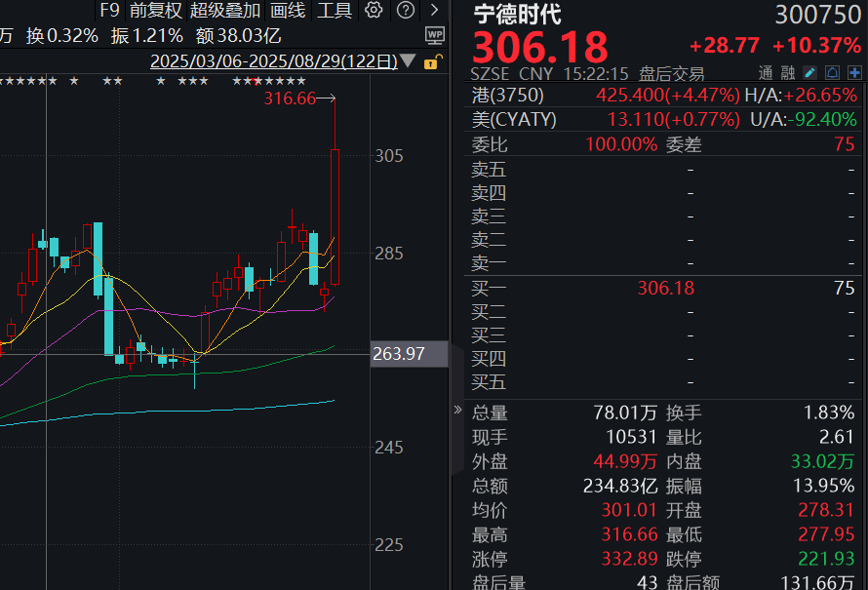Open the settings gear in chart toolbar
This screenshot has width=868, height=590.
tap(374, 10)
